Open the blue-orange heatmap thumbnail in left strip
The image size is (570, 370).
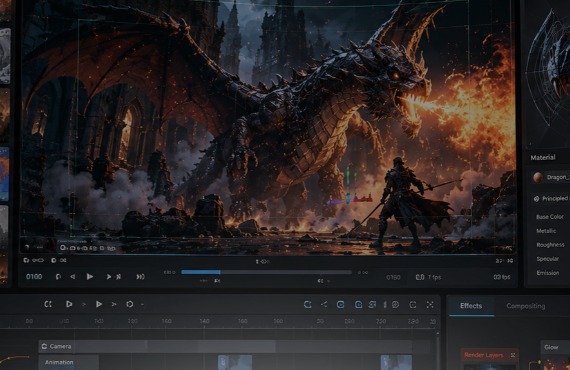click(4, 174)
